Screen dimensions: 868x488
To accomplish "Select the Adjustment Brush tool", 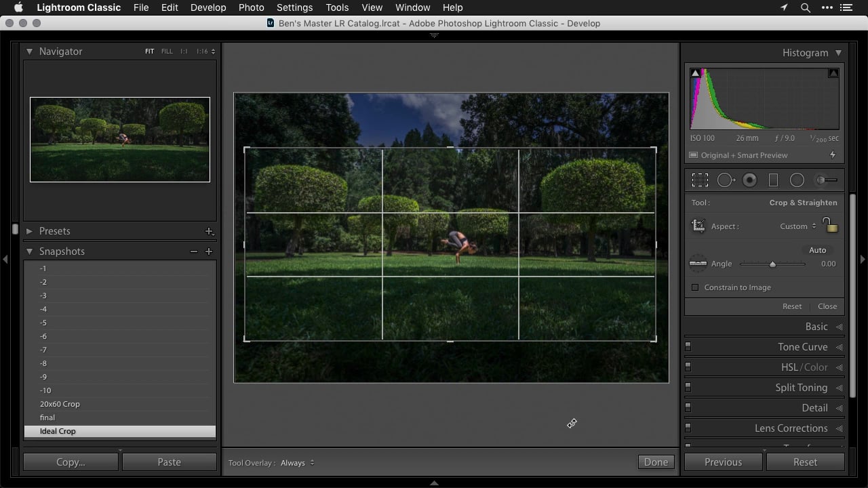I will (x=826, y=180).
